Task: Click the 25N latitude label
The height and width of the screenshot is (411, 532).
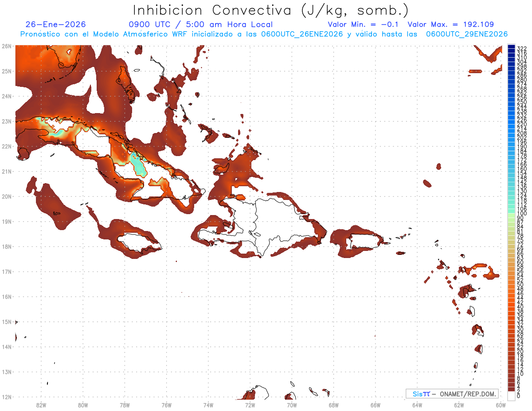Action: (6, 71)
